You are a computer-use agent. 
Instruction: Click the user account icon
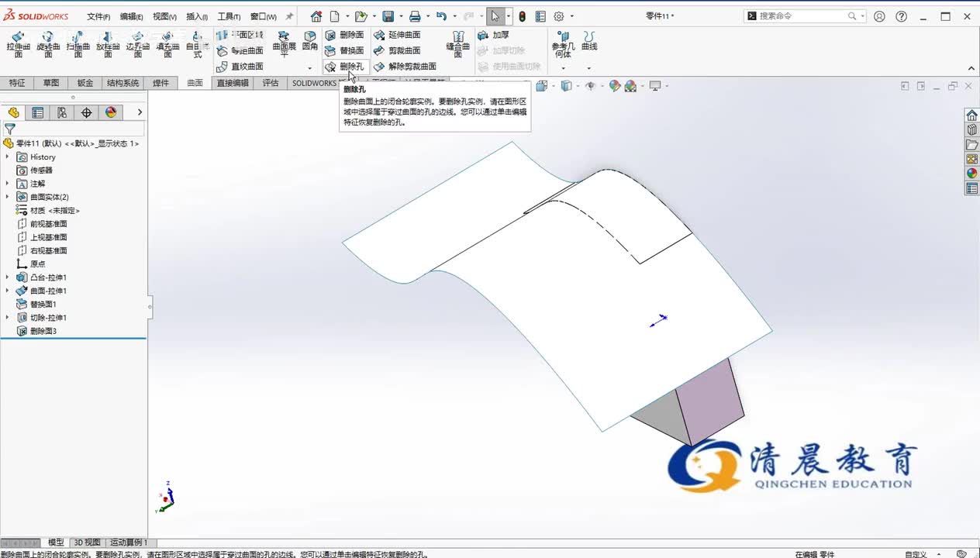[x=879, y=16]
